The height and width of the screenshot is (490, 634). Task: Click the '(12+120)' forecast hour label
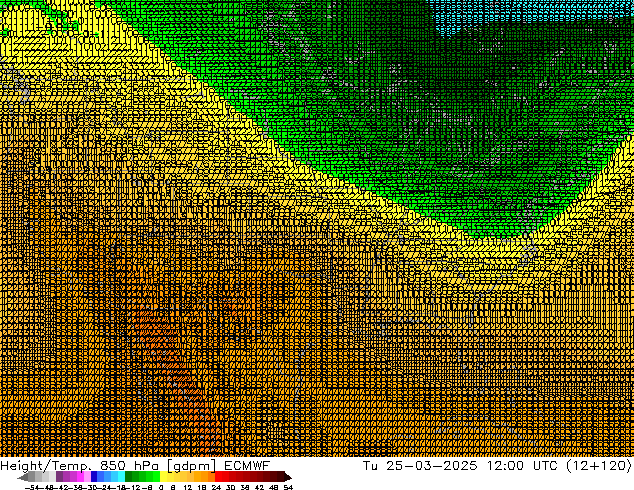click(x=599, y=466)
